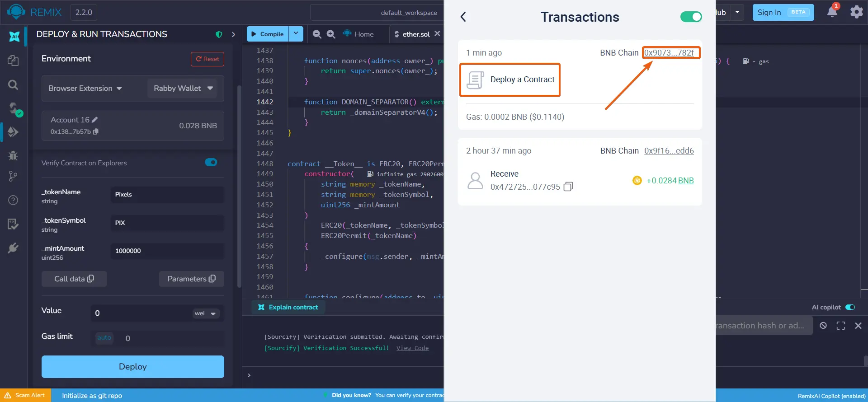Screen dimensions: 868x402
Task: Expand the terminal prompt chevron
Action: point(249,375)
